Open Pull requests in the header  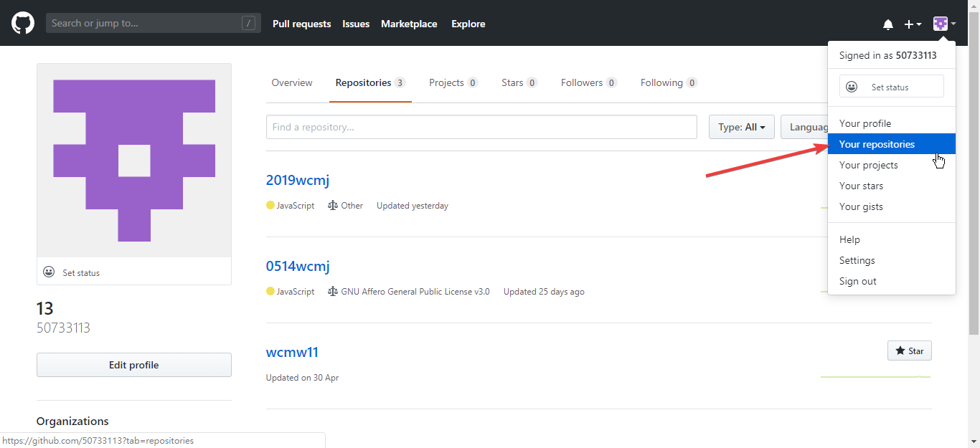click(301, 24)
